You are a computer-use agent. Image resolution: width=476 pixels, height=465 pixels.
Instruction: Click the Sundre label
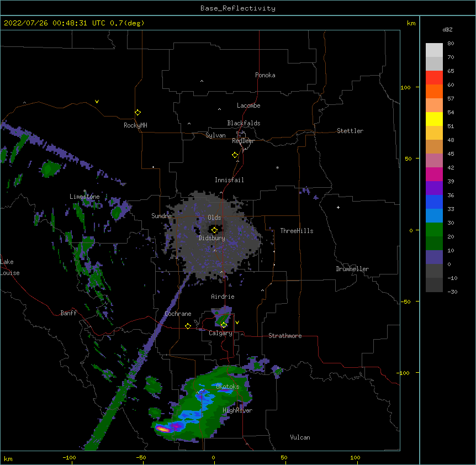[x=161, y=216]
